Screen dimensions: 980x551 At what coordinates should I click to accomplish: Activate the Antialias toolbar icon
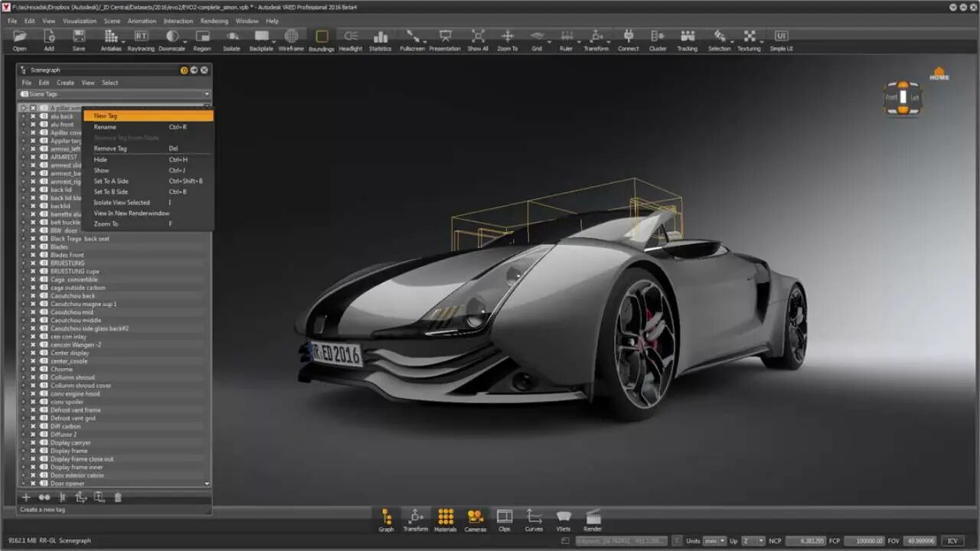110,36
